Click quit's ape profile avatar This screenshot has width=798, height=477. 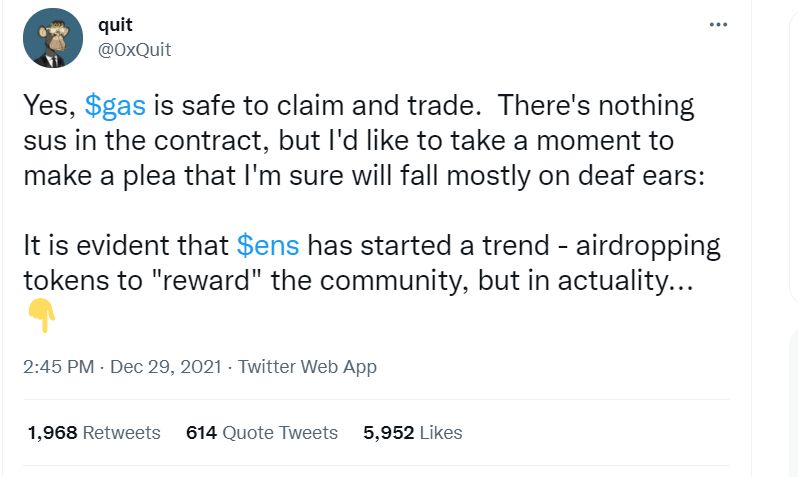[x=52, y=39]
